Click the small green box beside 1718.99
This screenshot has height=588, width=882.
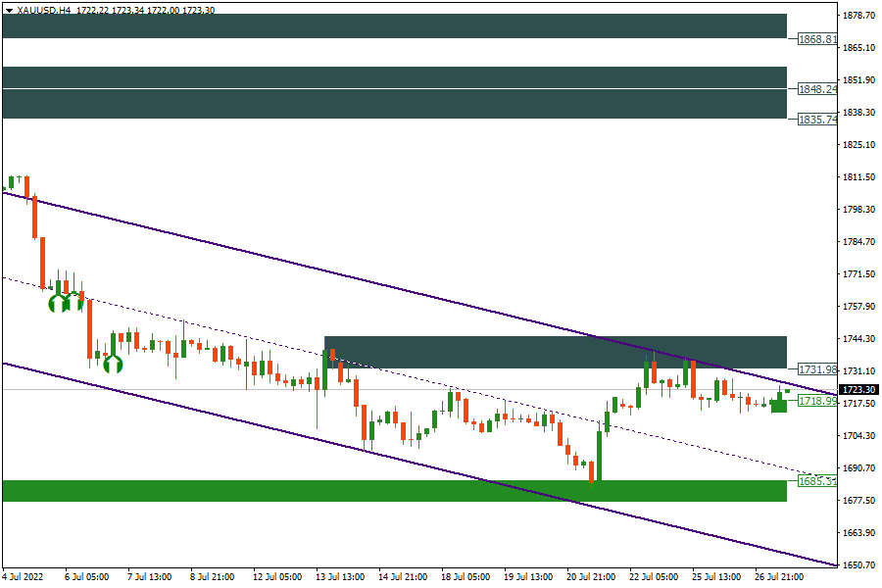(778, 406)
